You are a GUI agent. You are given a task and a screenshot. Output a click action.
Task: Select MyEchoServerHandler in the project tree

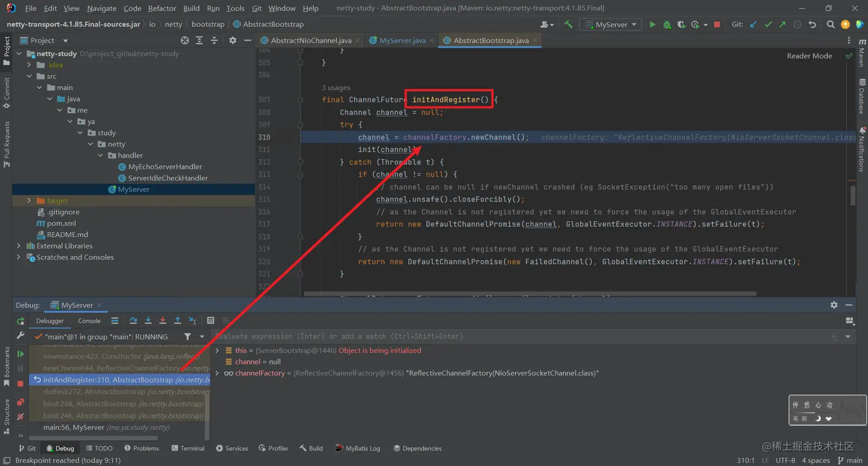tap(165, 167)
